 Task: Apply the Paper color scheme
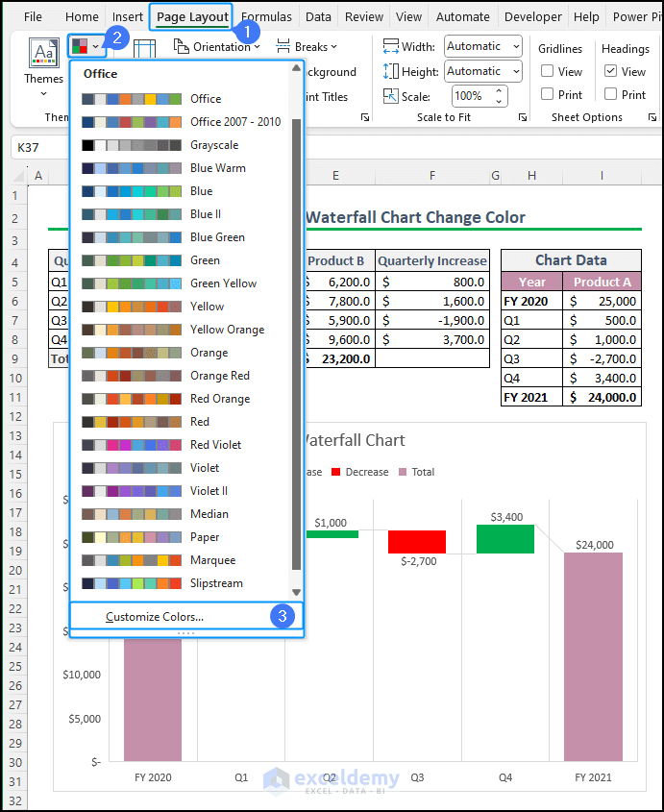pyautogui.click(x=182, y=537)
